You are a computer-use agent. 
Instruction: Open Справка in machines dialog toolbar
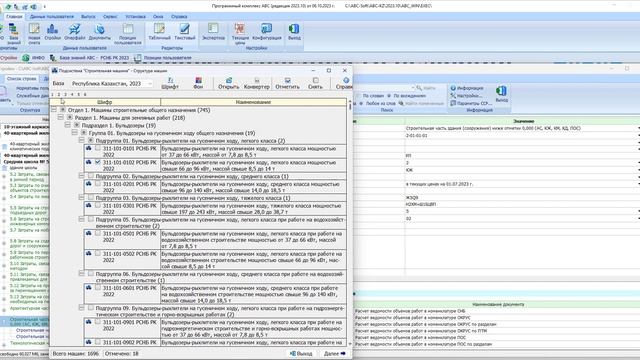coord(344,83)
